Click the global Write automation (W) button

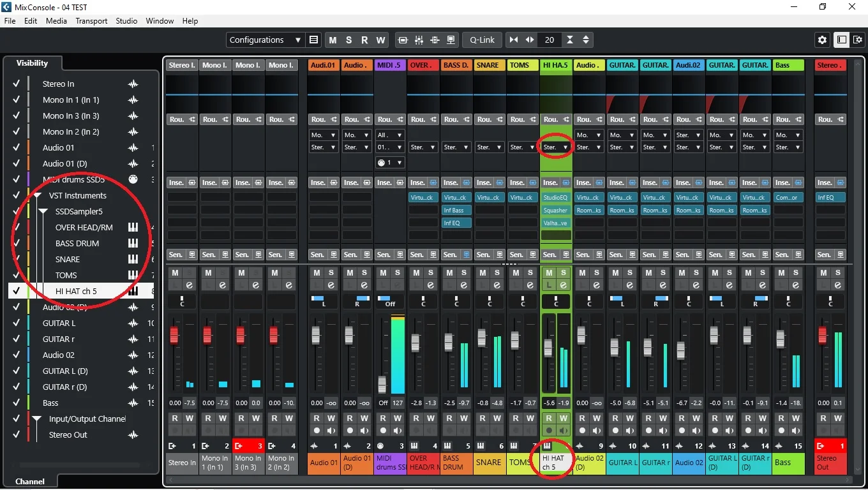coord(380,40)
